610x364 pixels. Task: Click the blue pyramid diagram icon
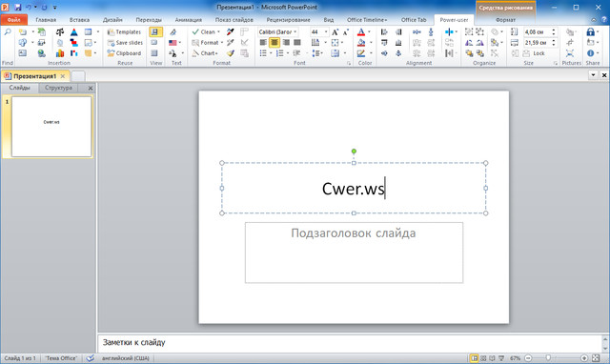click(74, 32)
